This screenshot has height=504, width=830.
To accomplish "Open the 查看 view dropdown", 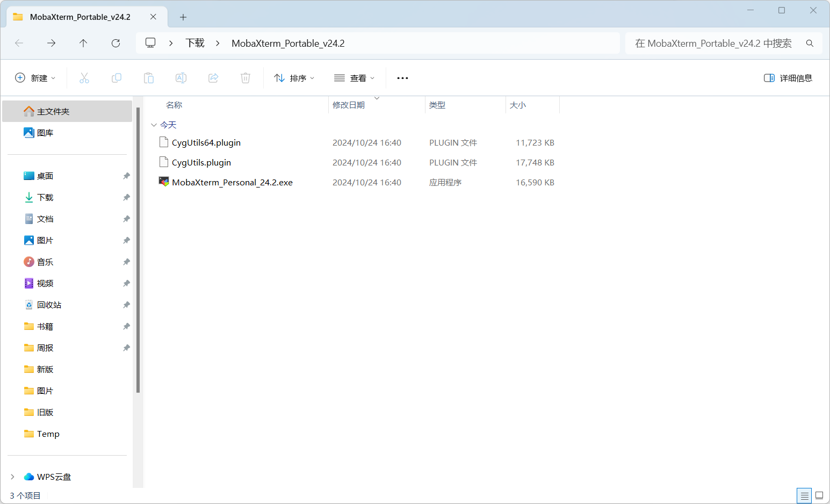I will pos(354,78).
